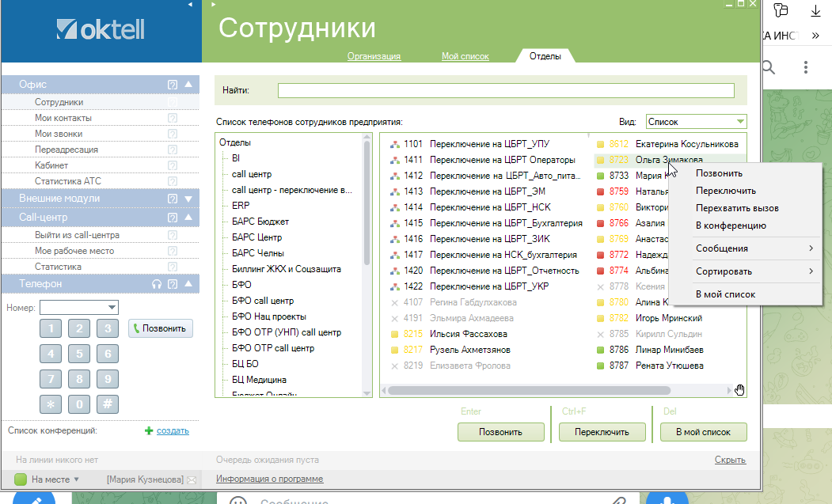Click group icon for 1415 ЦБРТ_Бухгалтерия

(x=395, y=223)
